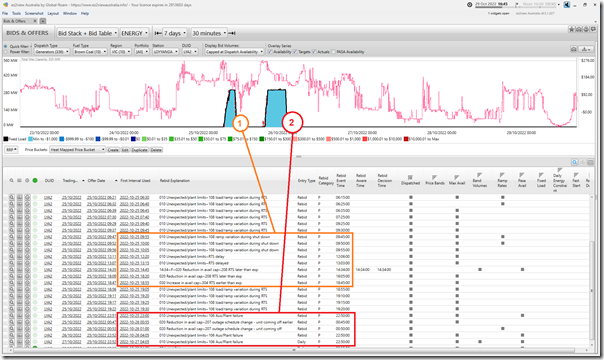Click the RRP toggle button below the chart
Screen dimensions: 604x360
click(11, 149)
